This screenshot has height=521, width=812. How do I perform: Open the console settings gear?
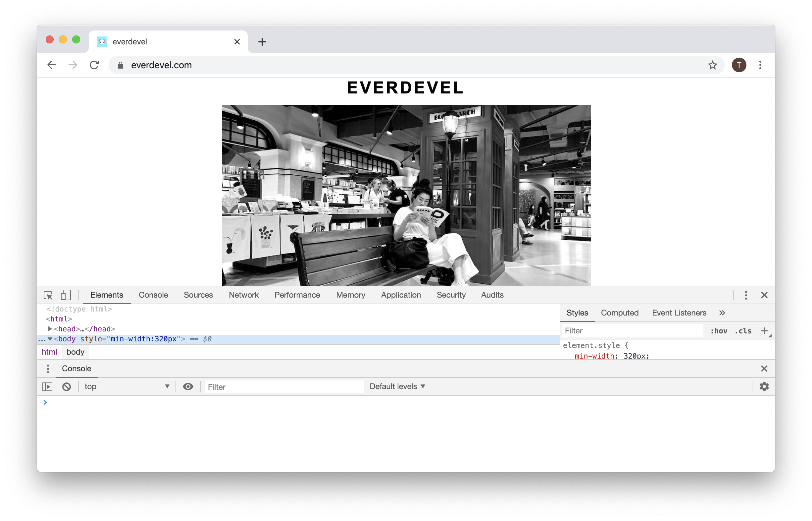click(764, 387)
